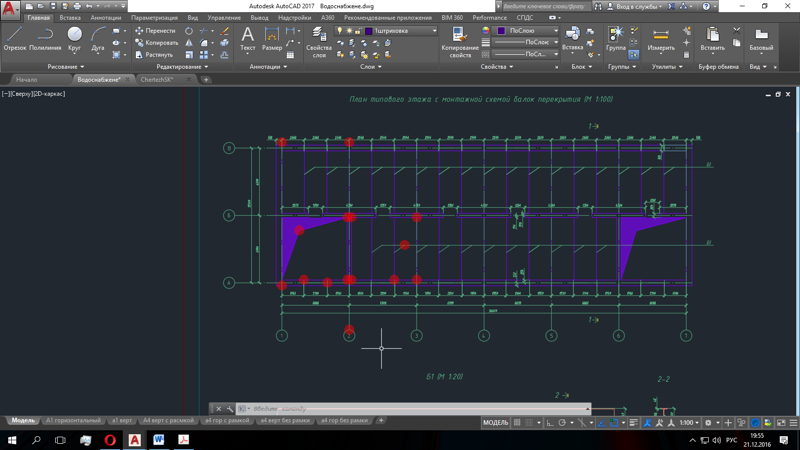The width and height of the screenshot is (800, 450).
Task: Select the erase tool icon
Action: 224,31
